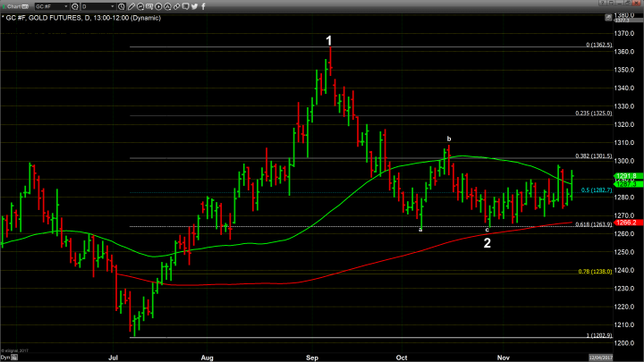Viewport: 644px width, 362px height.
Task: Click the pop-out window icon next to help
Action: point(611,3)
